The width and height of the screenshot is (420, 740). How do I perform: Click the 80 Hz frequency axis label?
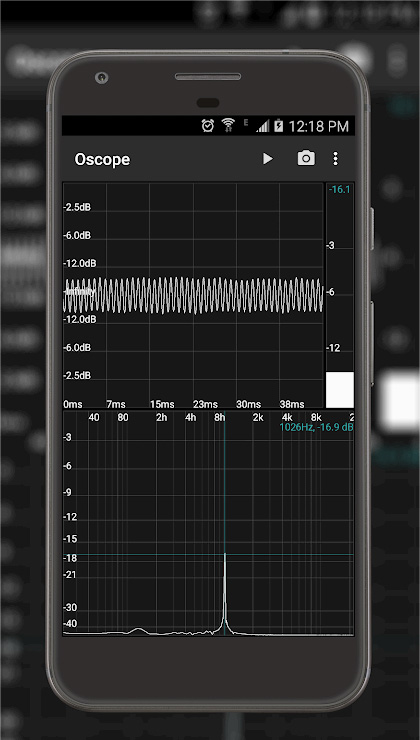[123, 418]
